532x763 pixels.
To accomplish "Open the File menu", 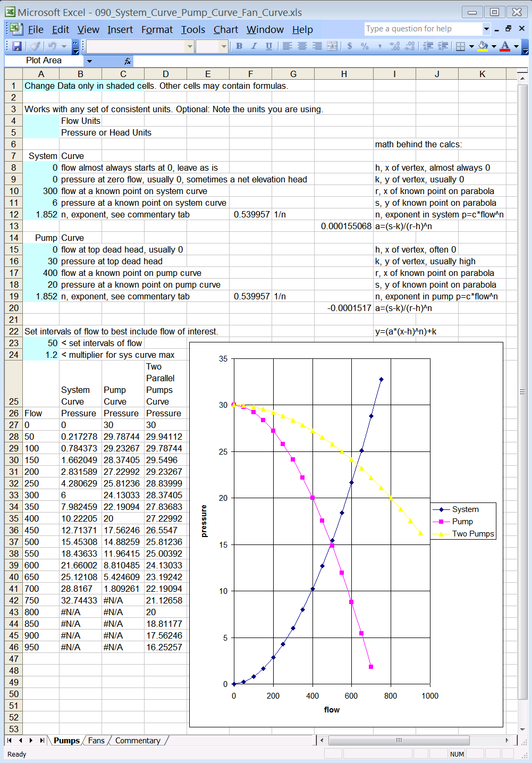I will tap(36, 29).
